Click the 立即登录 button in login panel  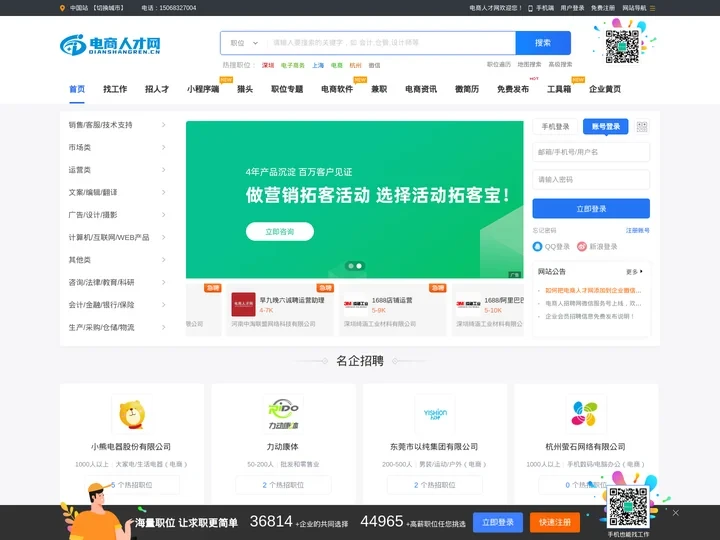tap(591, 209)
